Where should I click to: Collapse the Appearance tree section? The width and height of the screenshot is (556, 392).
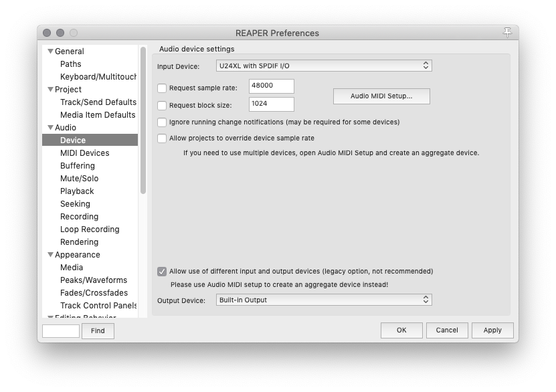(50, 255)
